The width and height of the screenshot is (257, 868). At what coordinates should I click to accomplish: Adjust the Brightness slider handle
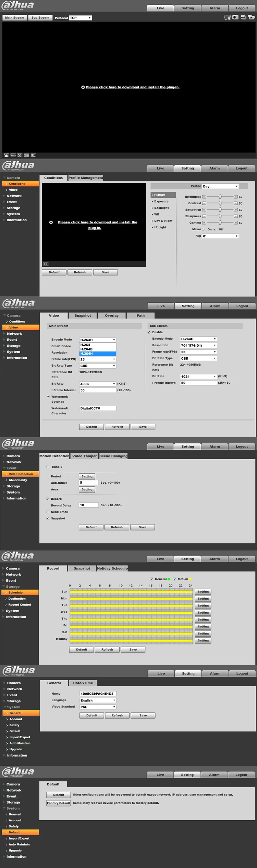click(220, 197)
